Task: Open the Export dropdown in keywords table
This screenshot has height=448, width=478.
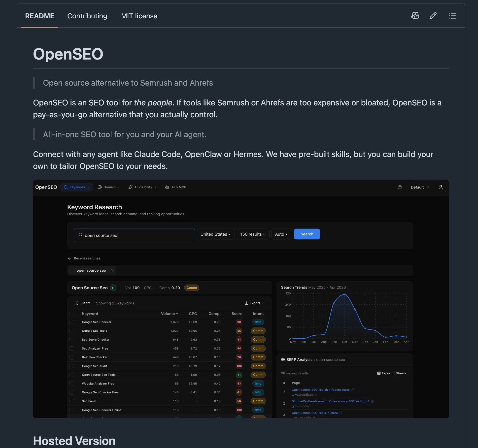Action: [254, 303]
